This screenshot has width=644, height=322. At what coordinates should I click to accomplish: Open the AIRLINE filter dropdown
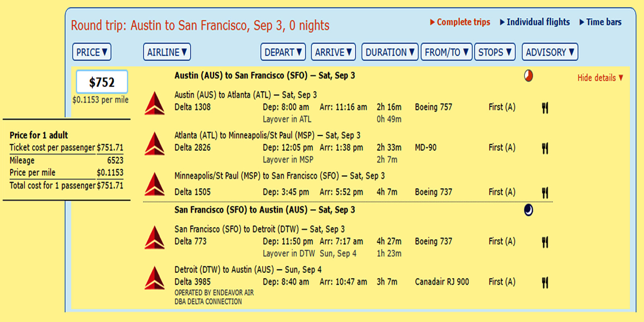pyautogui.click(x=167, y=52)
